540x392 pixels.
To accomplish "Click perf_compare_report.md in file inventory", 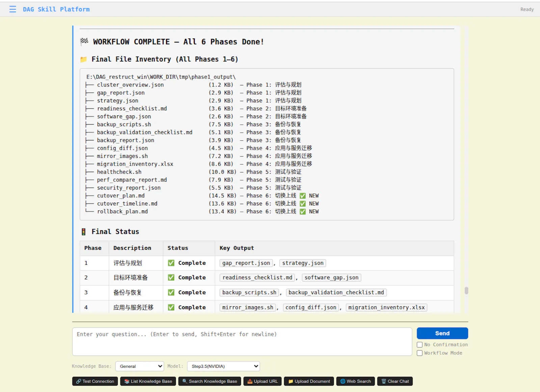I will pyautogui.click(x=132, y=180).
